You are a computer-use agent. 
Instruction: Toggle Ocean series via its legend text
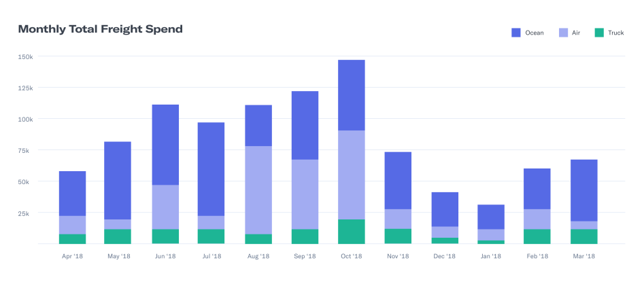534,33
